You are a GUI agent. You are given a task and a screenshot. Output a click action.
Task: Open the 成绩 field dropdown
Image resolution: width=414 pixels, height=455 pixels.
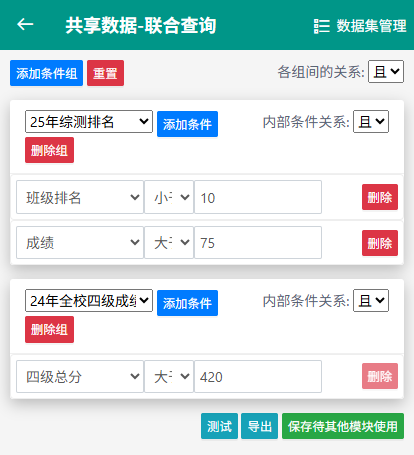[x=80, y=242]
